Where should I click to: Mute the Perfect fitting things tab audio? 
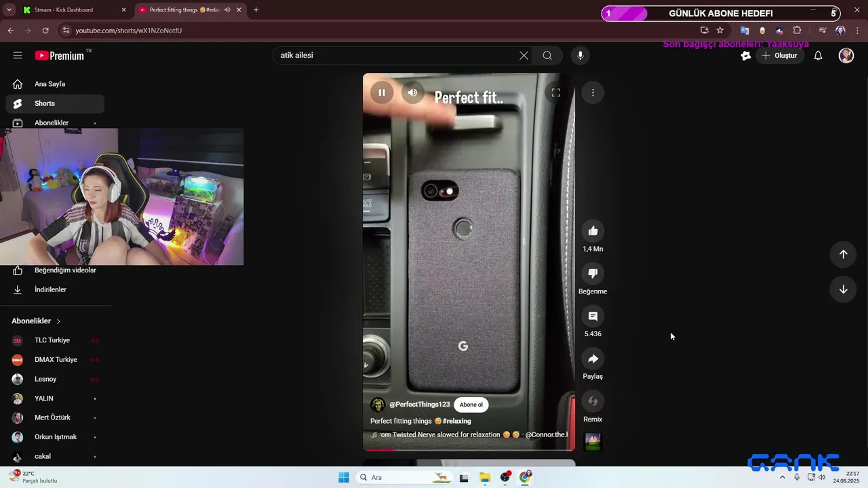(227, 10)
